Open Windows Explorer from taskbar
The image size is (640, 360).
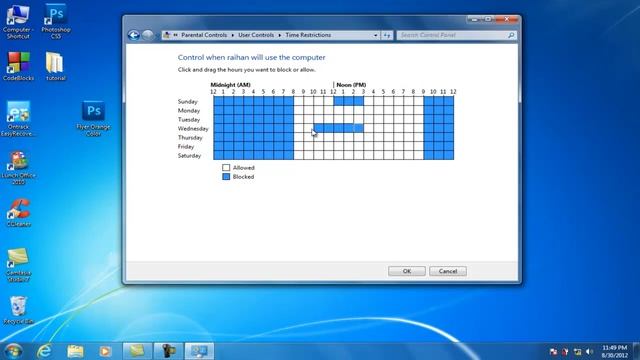click(x=75, y=351)
